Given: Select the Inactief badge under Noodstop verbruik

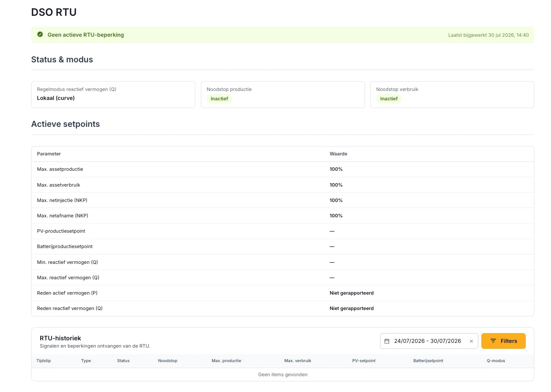Looking at the screenshot, I should [x=389, y=99].
